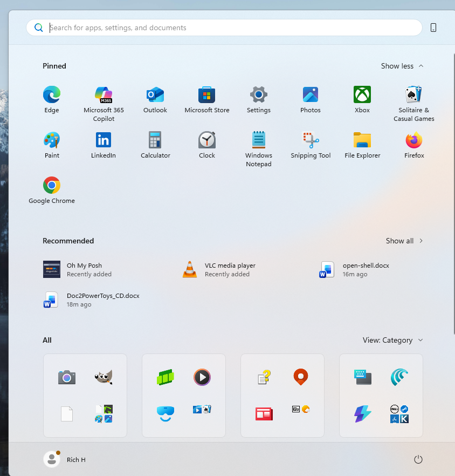Screen dimensions: 455x476
Task: Launch Windows Notepad
Action: pyautogui.click(x=258, y=149)
